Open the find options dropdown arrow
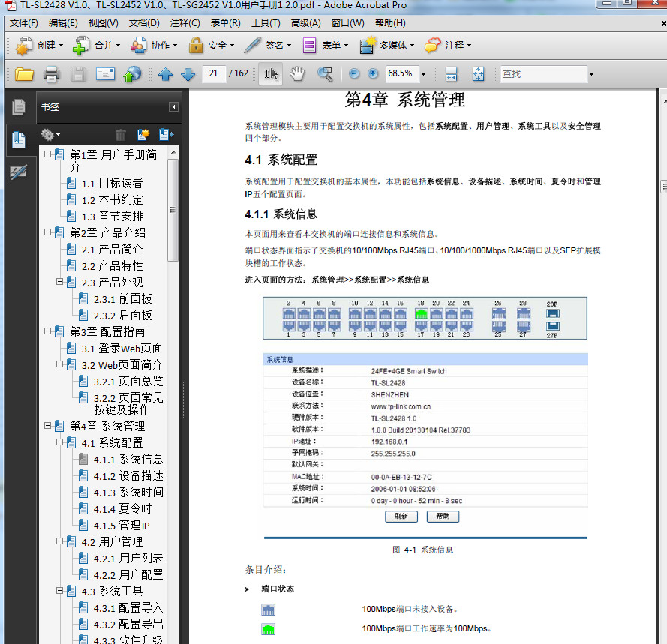 click(591, 74)
